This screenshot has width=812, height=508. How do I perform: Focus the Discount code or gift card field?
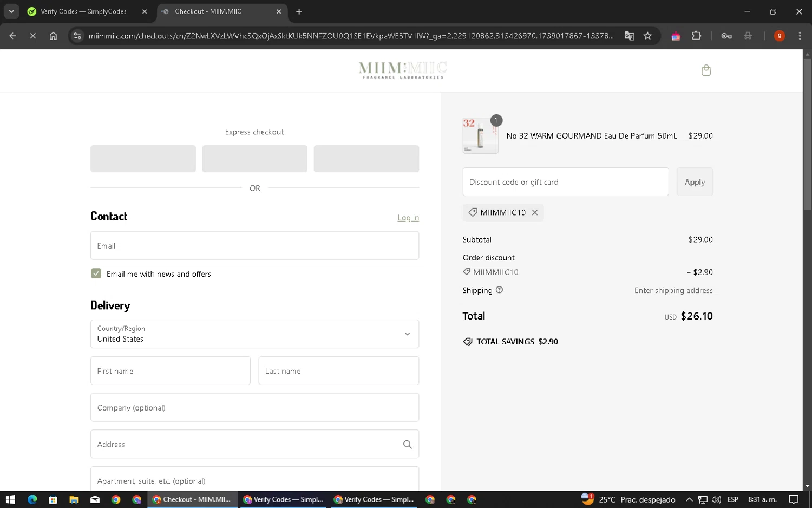coord(566,182)
